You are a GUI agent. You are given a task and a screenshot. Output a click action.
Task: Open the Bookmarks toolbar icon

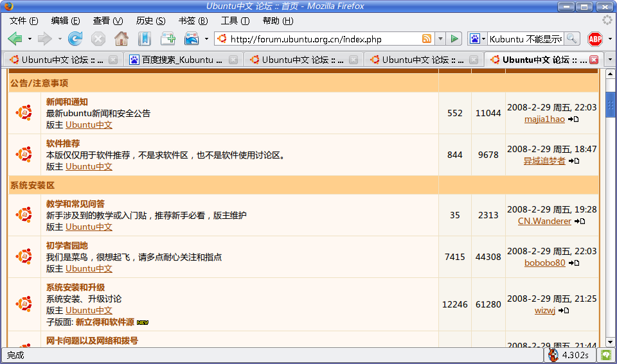(x=145, y=39)
